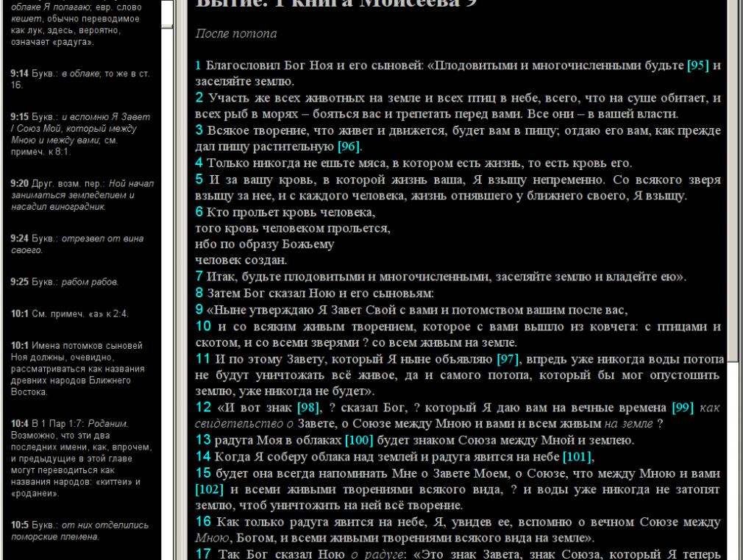The image size is (743, 560).
Task: Select verse number 9
Action: [x=199, y=310]
